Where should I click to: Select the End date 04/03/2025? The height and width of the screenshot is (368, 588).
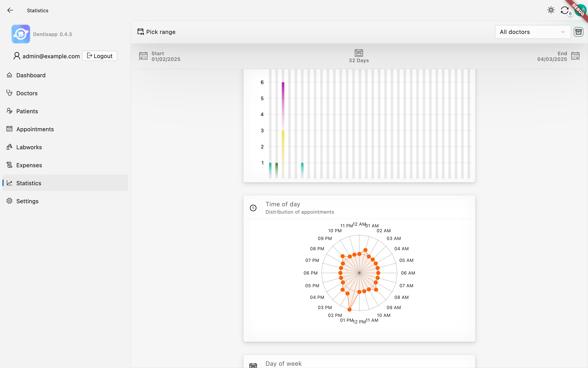552,59
